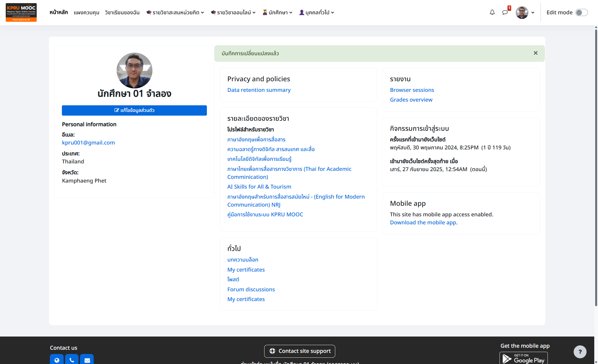Image resolution: width=598 pixels, height=364 pixels.
Task: Open Browser sessions report link
Action: [412, 90]
